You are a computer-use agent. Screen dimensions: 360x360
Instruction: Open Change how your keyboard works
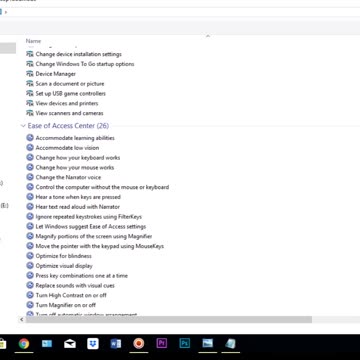point(78,158)
